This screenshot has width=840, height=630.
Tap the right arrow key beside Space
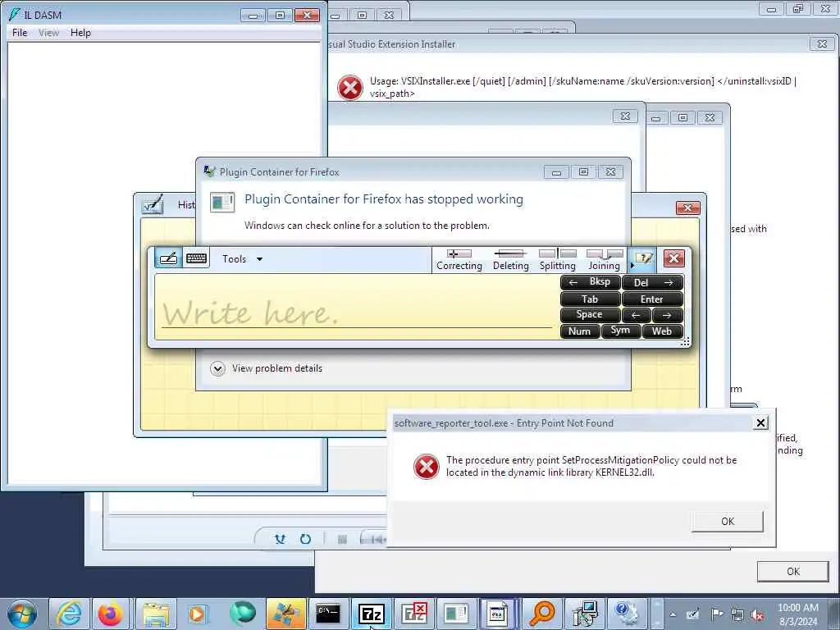(668, 315)
